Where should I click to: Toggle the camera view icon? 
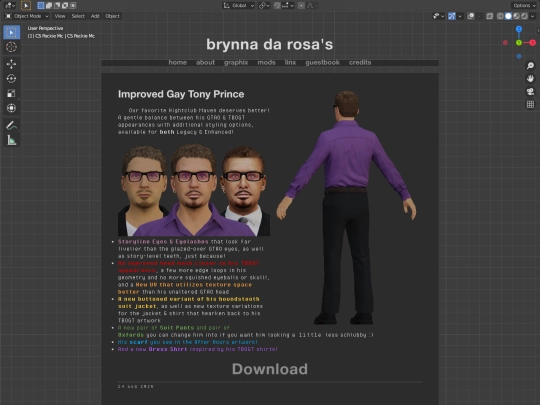point(530,91)
